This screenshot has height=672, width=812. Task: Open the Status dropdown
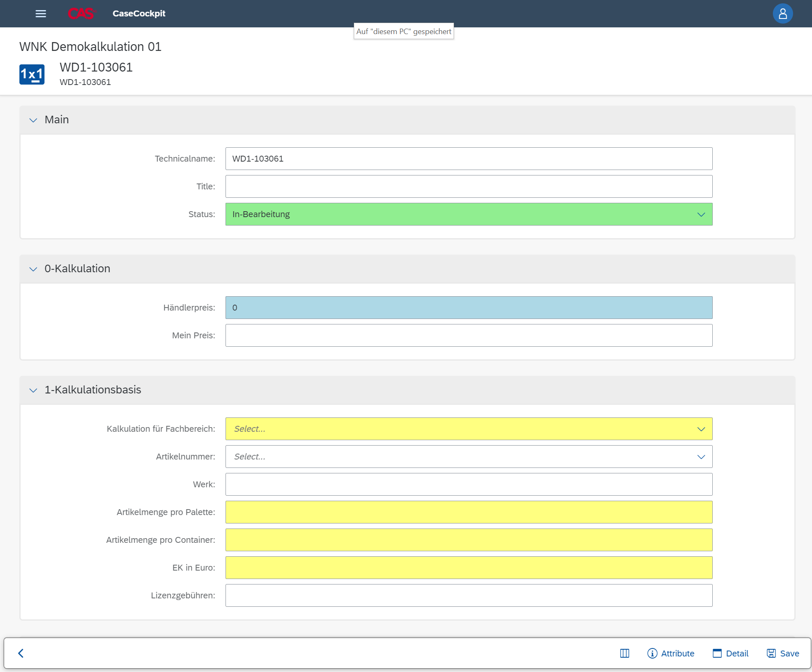469,214
